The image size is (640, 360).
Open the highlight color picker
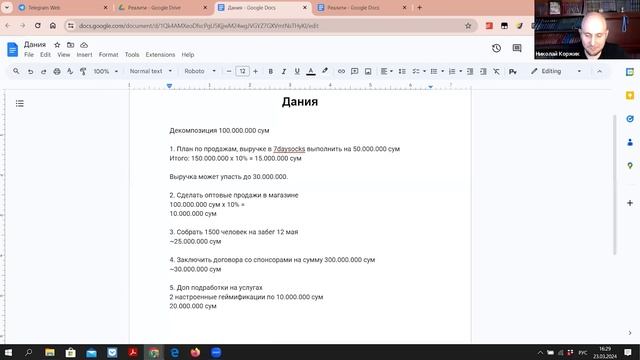pyautogui.click(x=325, y=71)
